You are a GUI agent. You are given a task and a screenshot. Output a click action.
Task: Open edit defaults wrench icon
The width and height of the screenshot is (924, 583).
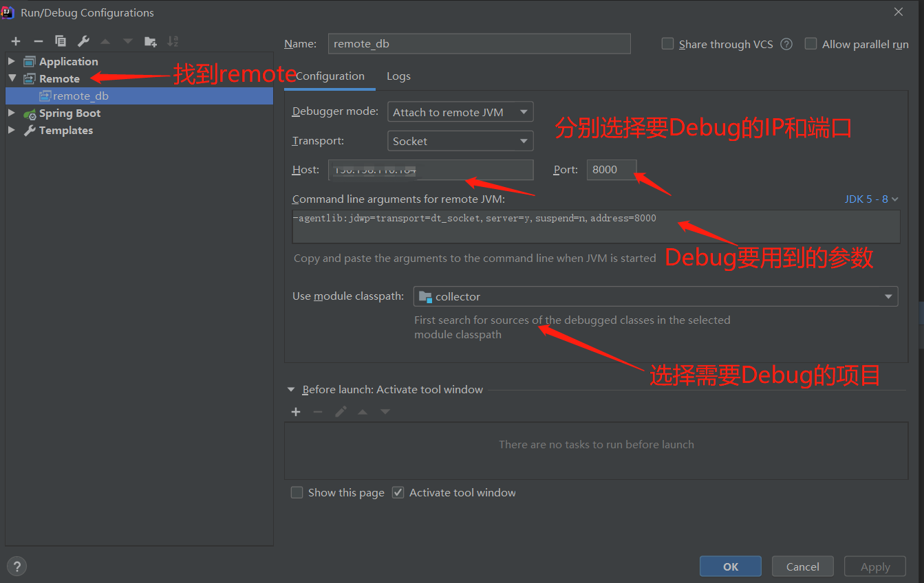[83, 41]
